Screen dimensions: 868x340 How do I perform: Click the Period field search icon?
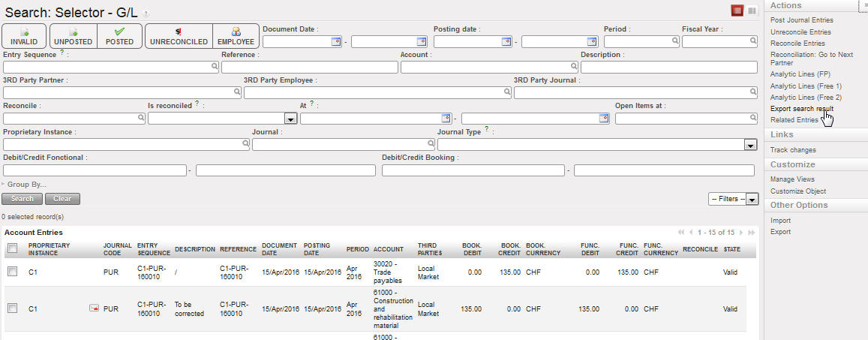pyautogui.click(x=674, y=42)
